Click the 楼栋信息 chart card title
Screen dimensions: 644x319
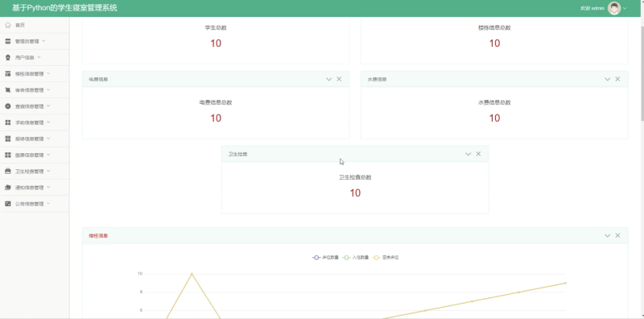pyautogui.click(x=98, y=236)
